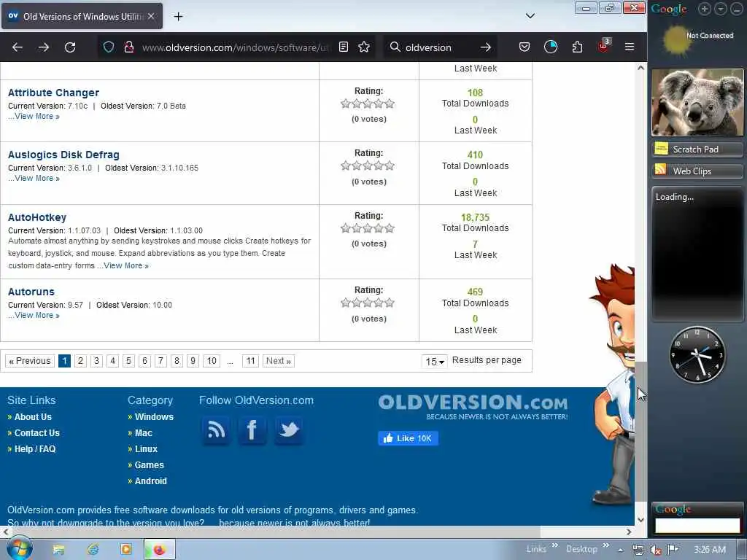The image size is (747, 560).
Task: Click the muted volume tray icon
Action: pos(656,550)
